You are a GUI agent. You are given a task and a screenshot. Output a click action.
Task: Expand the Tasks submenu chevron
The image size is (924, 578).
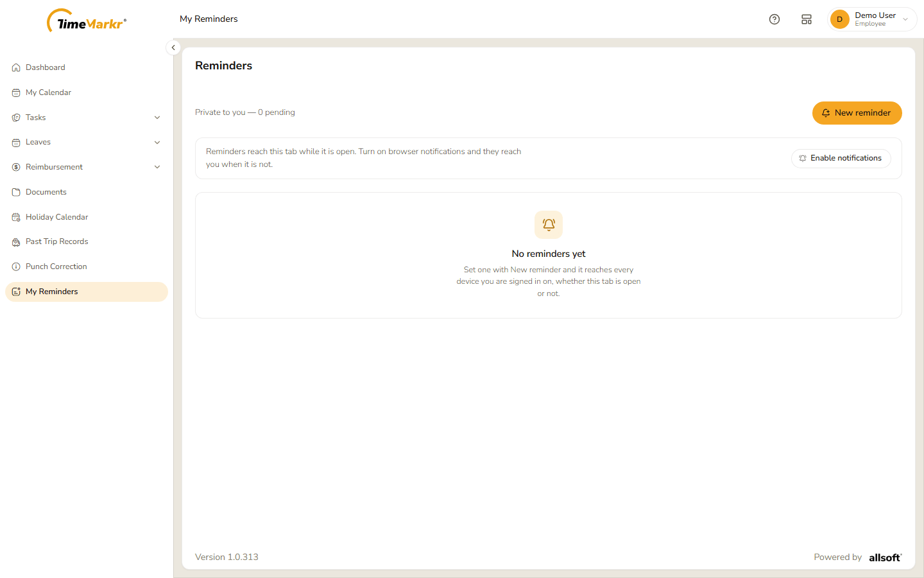click(x=157, y=118)
